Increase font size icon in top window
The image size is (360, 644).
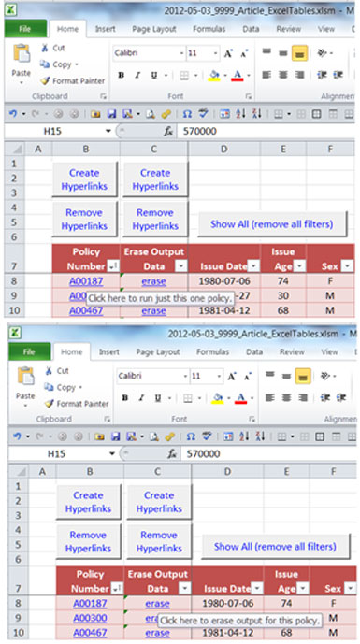228,53
